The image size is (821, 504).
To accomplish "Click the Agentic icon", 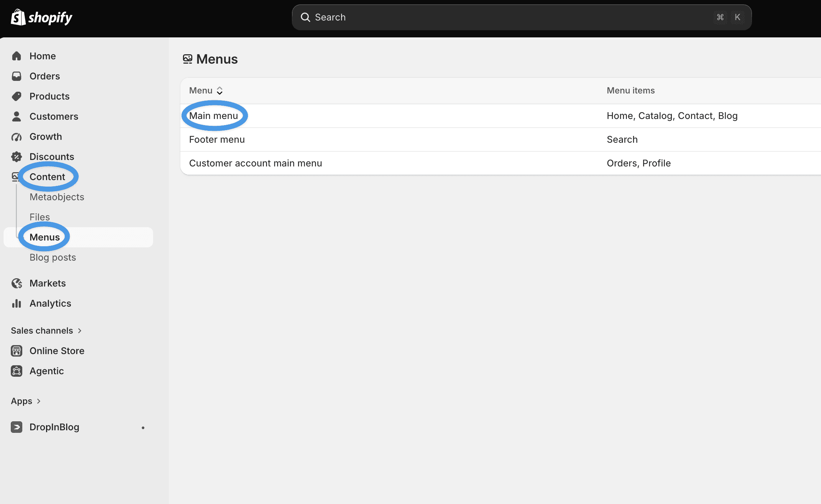I will click(x=17, y=371).
